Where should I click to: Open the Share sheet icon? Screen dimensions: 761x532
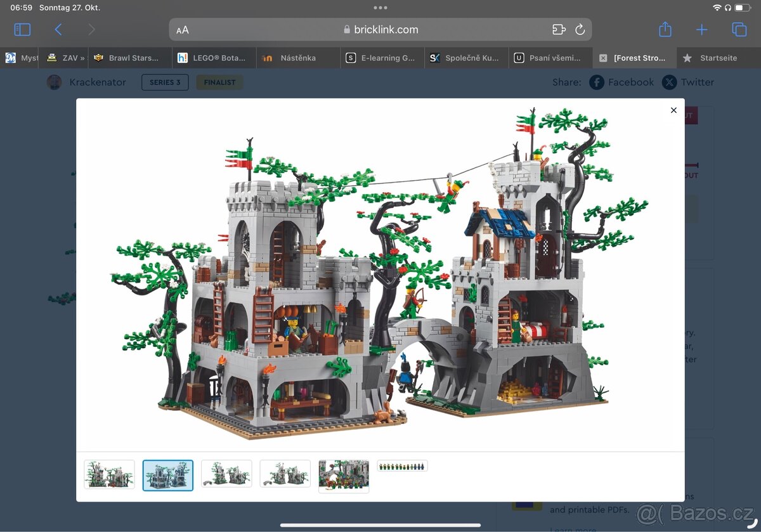[665, 29]
